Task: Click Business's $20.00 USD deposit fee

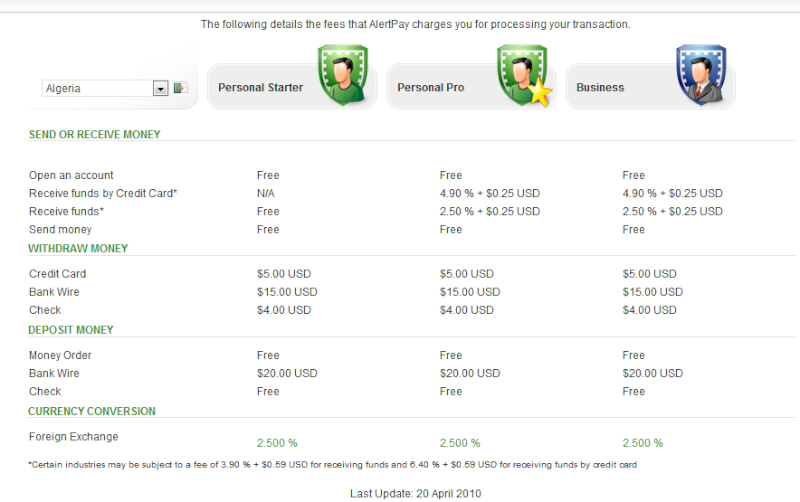Action: coord(653,373)
